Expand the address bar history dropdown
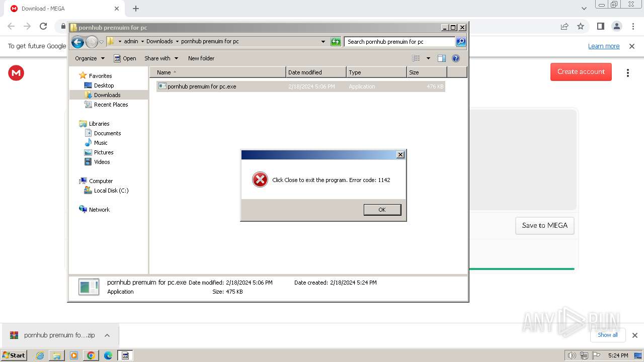 tap(323, 42)
